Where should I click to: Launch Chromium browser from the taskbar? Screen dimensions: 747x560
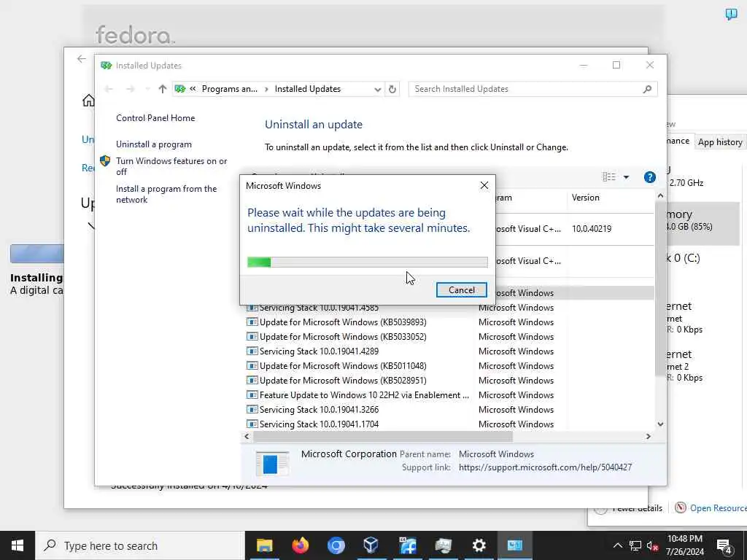click(336, 545)
